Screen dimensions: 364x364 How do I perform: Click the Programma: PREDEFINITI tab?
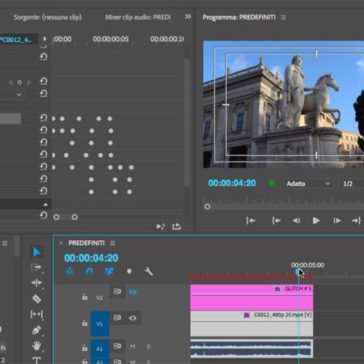[239, 17]
